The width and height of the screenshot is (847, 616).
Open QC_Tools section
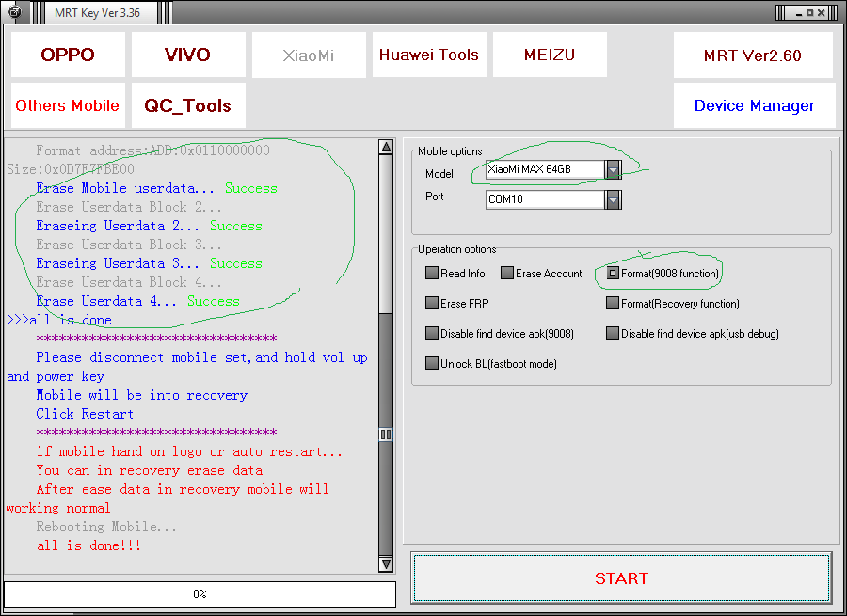[188, 105]
